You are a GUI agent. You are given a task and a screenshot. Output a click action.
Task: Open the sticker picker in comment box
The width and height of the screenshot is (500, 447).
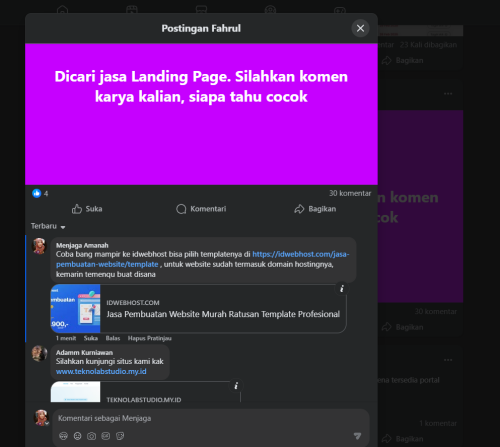(x=120, y=436)
